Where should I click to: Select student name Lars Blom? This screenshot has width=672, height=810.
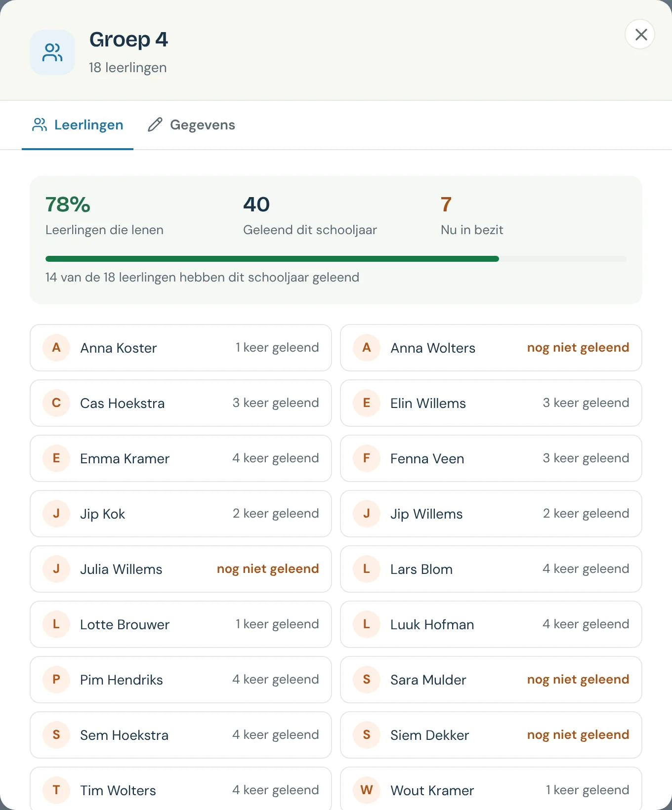[x=421, y=569]
